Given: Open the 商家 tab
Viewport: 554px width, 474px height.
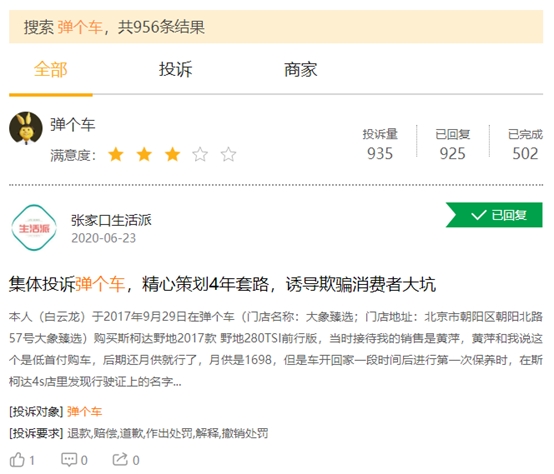Looking at the screenshot, I should [x=301, y=69].
